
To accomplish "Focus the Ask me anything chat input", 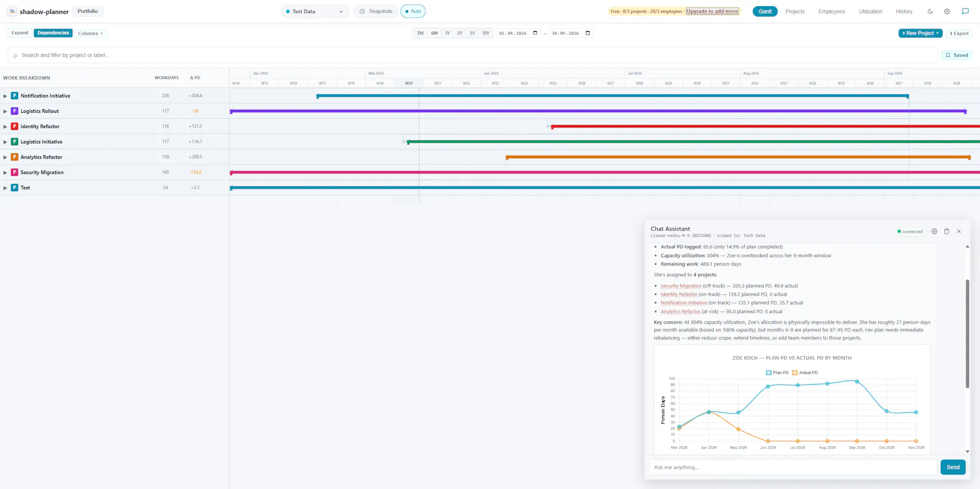I will pos(793,467).
